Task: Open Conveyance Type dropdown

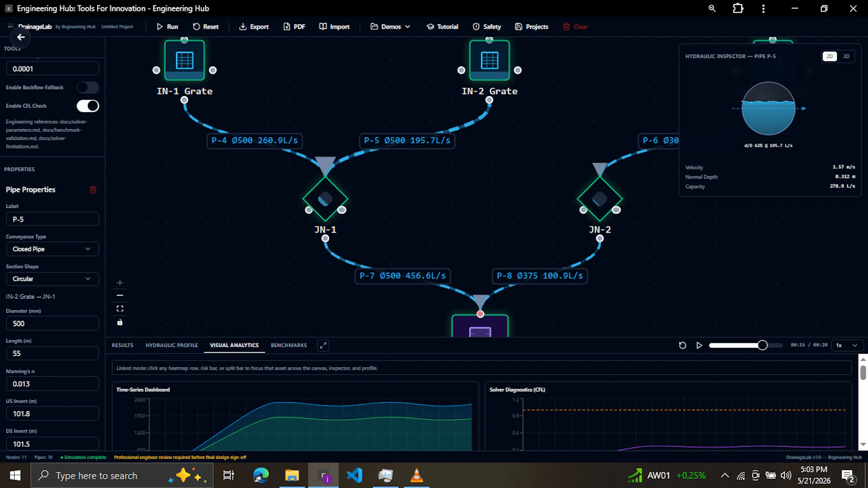Action: [x=53, y=249]
